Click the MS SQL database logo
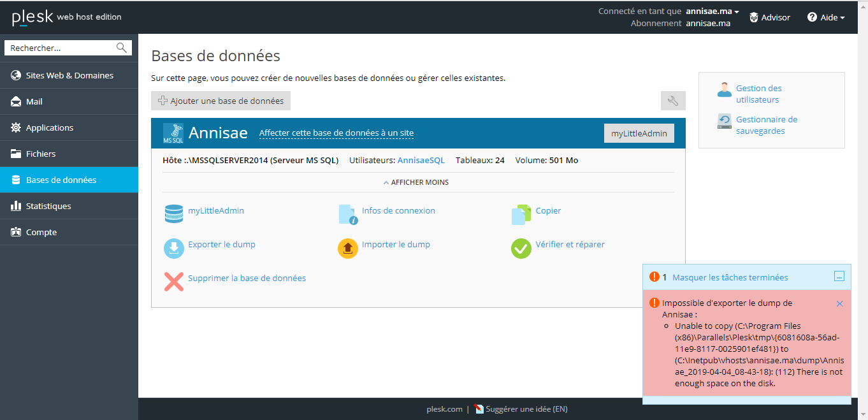This screenshot has height=420, width=868. click(x=173, y=133)
